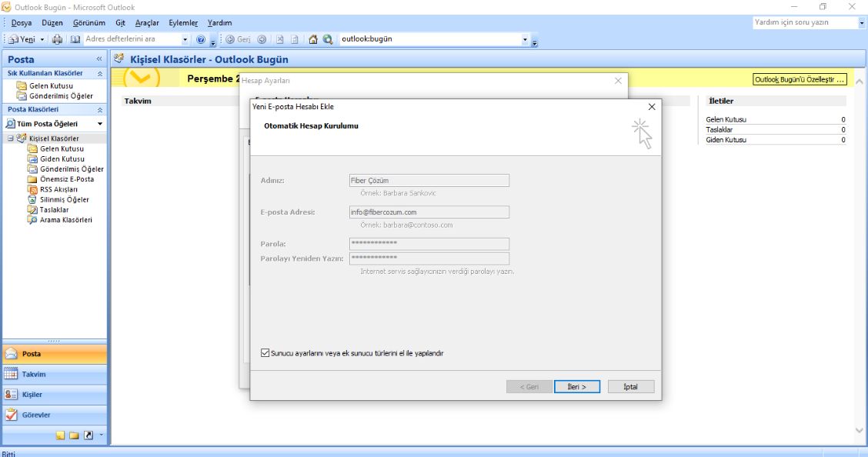Click the E-posta Adresi input field

[x=429, y=212]
